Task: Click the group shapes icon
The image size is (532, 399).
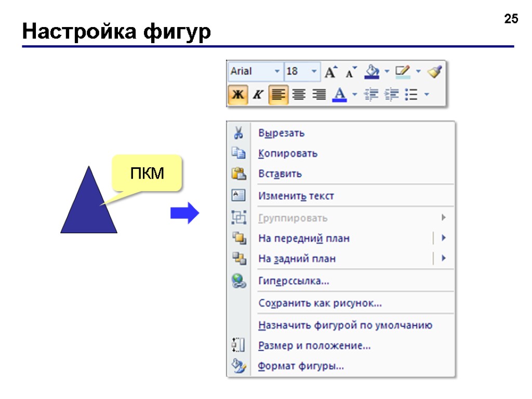Action: click(239, 218)
